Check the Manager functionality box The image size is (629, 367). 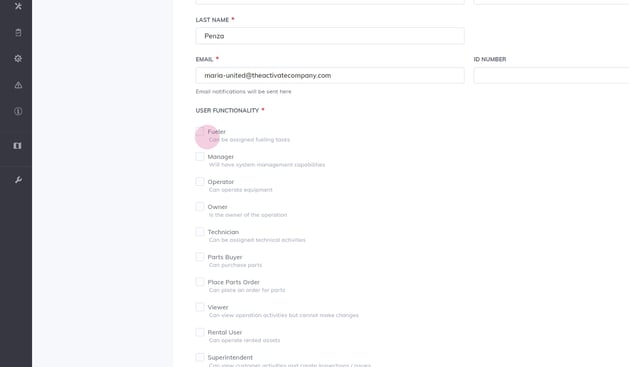coord(200,156)
